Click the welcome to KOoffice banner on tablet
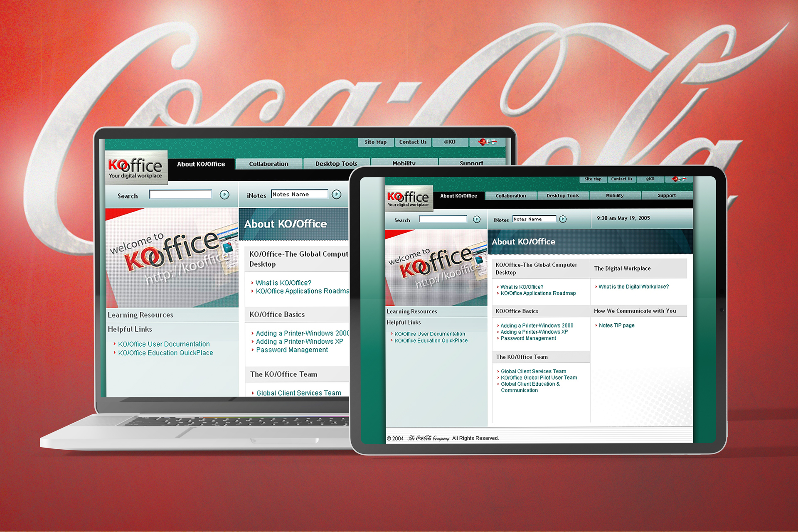Screen dimensions: 798x532 (x=436, y=268)
